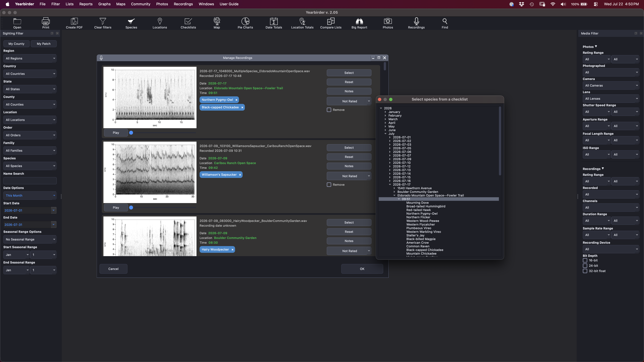
Task: Remove the Northern Pygmy-Owl tag
Action: pos(236,100)
